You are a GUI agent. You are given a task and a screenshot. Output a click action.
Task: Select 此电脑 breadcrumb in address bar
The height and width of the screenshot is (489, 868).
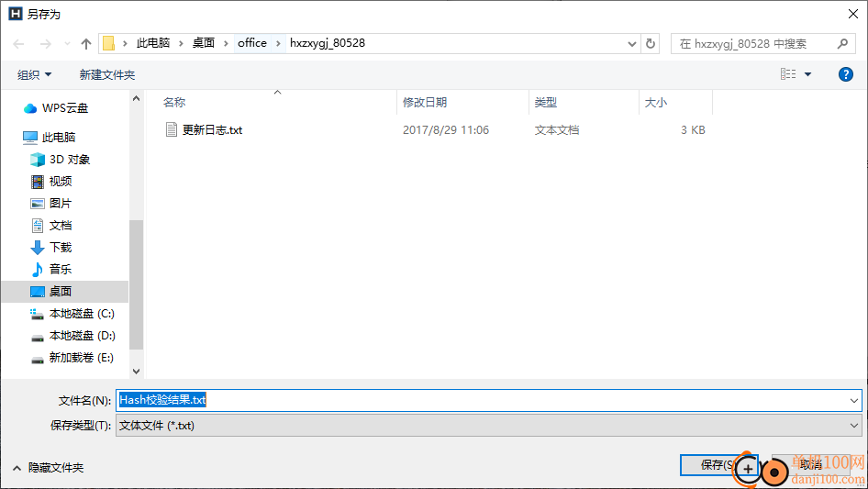pos(153,43)
